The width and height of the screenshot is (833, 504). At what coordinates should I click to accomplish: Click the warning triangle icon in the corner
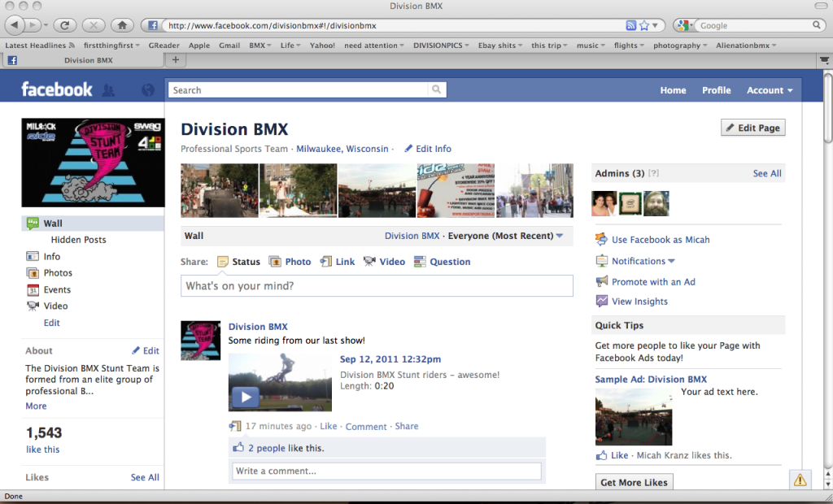click(800, 480)
